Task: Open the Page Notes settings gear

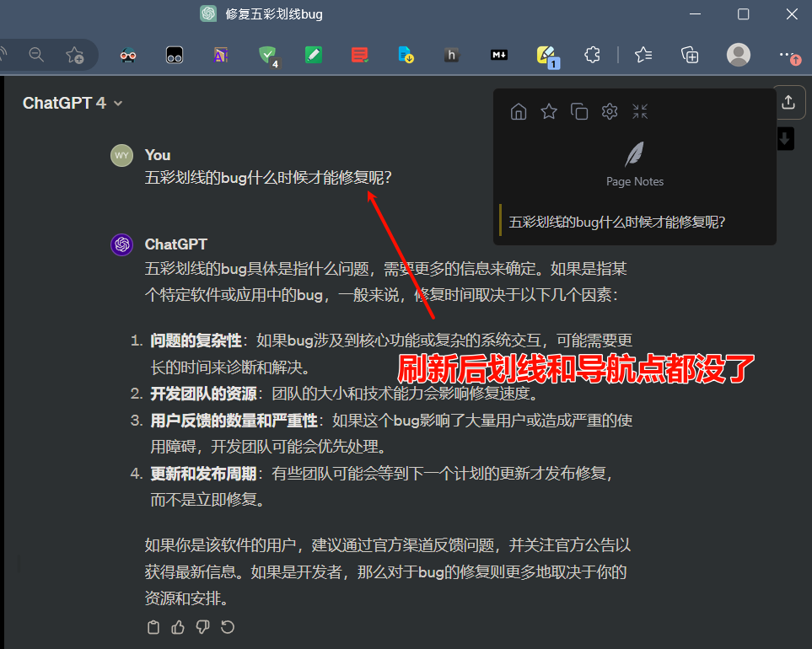Action: pos(610,111)
